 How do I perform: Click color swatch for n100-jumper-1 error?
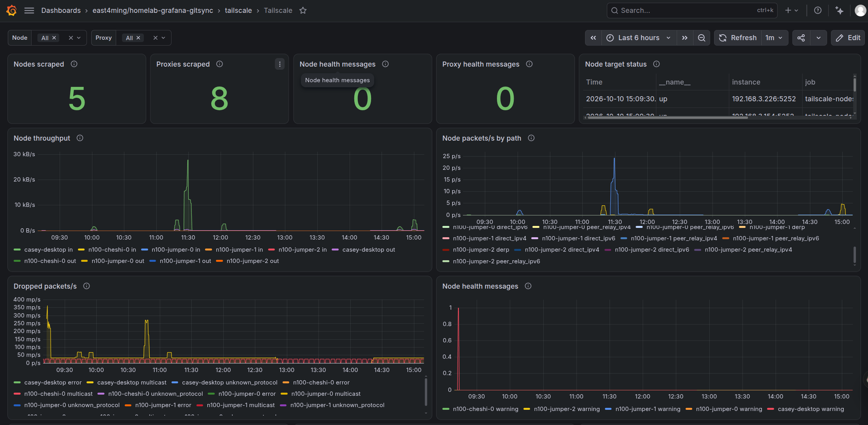pyautogui.click(x=128, y=405)
